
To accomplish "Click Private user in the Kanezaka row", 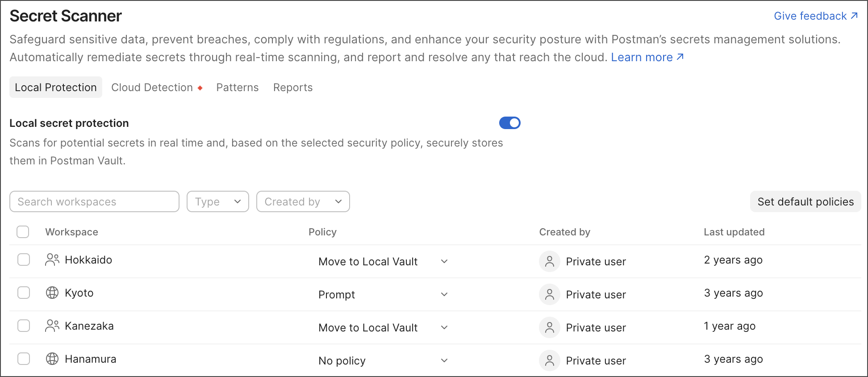I will (x=596, y=327).
